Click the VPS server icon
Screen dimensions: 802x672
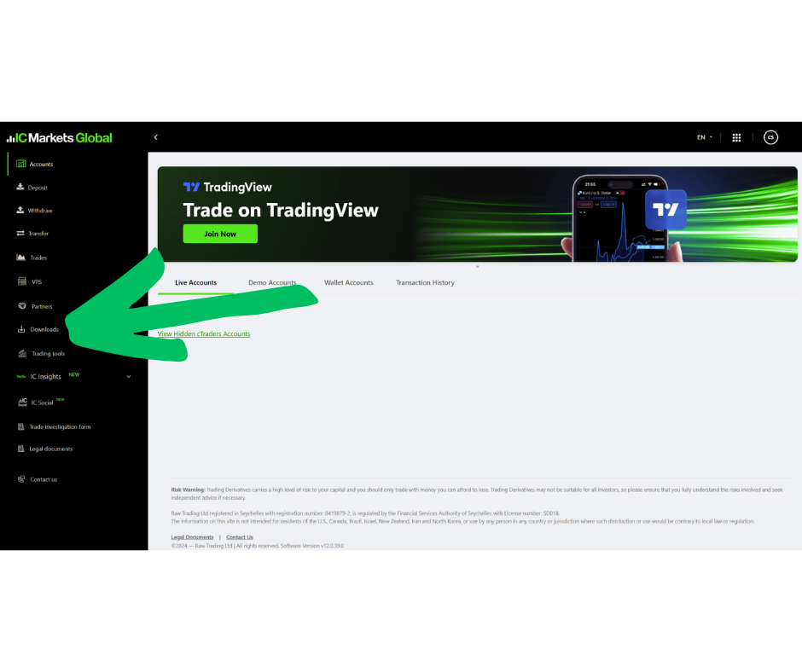pyautogui.click(x=22, y=281)
